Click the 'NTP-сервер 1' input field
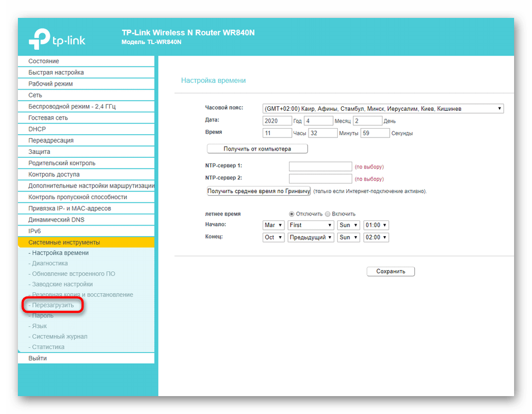This screenshot has width=532, height=414. 320,166
